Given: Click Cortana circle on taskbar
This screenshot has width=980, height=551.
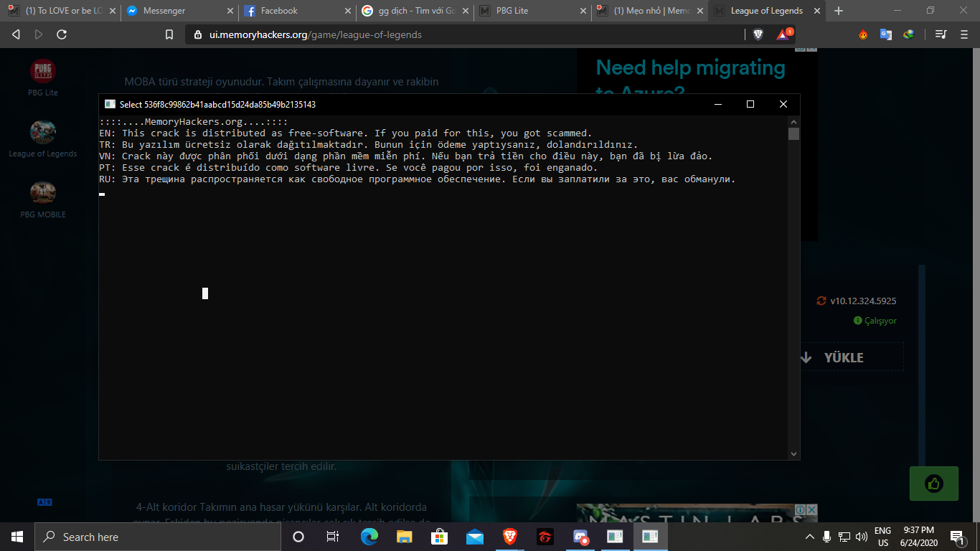Looking at the screenshot, I should (x=298, y=537).
